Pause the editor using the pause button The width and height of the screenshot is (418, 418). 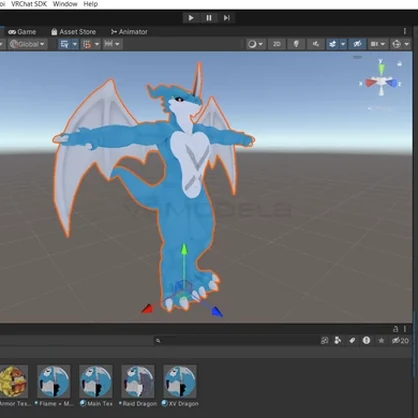click(209, 18)
